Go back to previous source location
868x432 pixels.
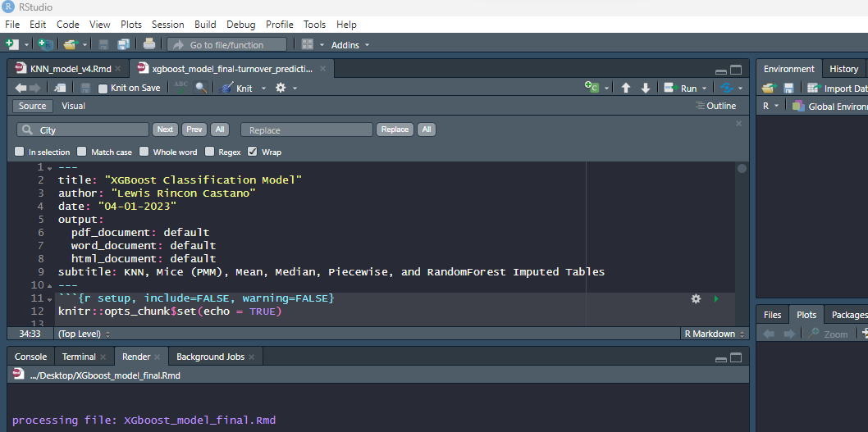point(21,88)
